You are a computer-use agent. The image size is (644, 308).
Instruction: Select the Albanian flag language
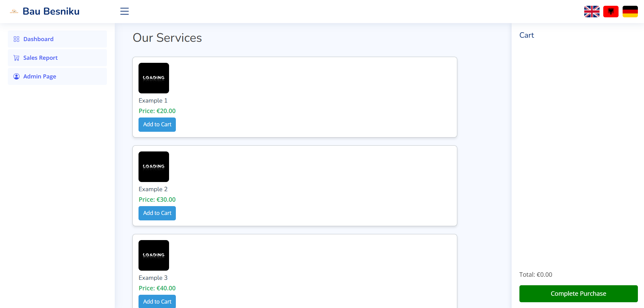tap(610, 12)
